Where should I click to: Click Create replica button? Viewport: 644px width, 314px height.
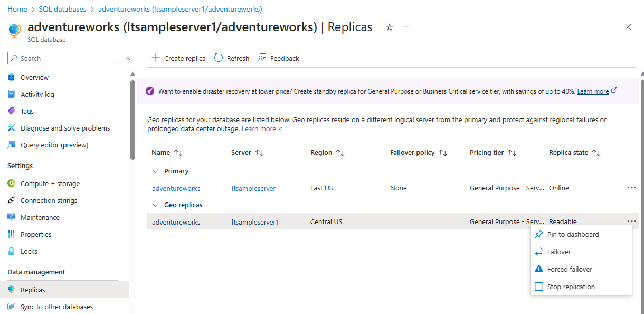pos(179,58)
